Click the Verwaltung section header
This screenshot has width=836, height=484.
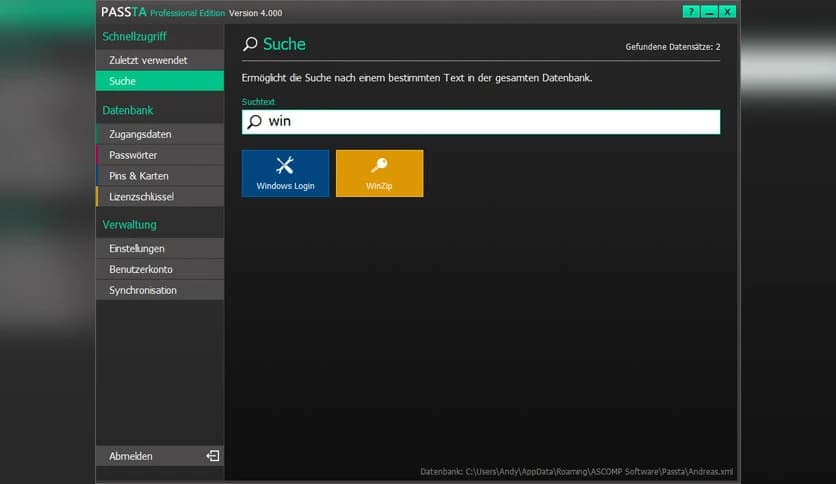point(129,225)
